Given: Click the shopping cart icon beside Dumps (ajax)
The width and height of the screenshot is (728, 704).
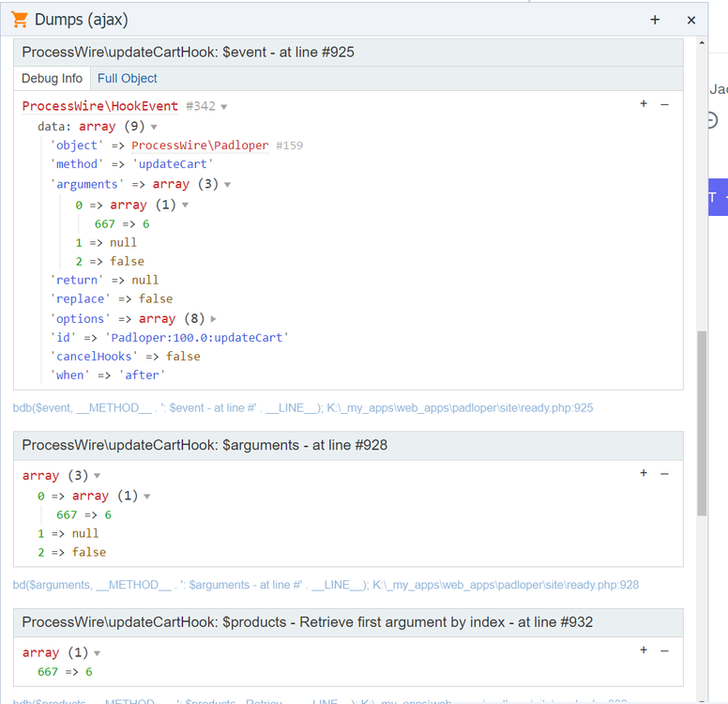Looking at the screenshot, I should 20,20.
